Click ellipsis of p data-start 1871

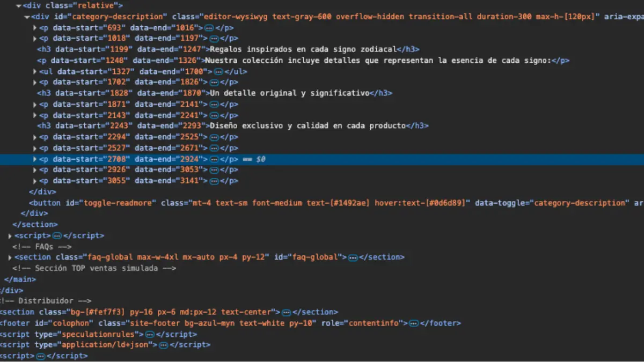(x=214, y=104)
